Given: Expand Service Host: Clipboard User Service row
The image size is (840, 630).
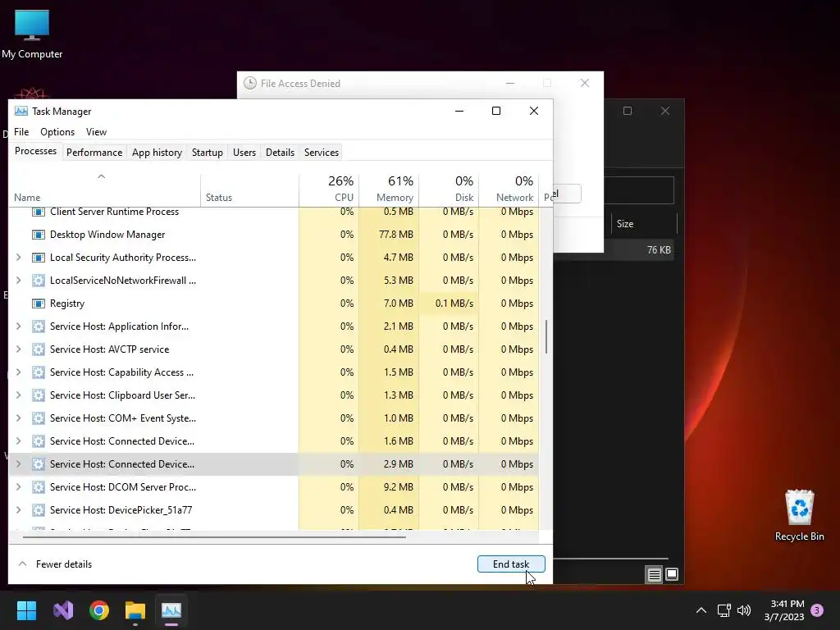Looking at the screenshot, I should (x=18, y=395).
